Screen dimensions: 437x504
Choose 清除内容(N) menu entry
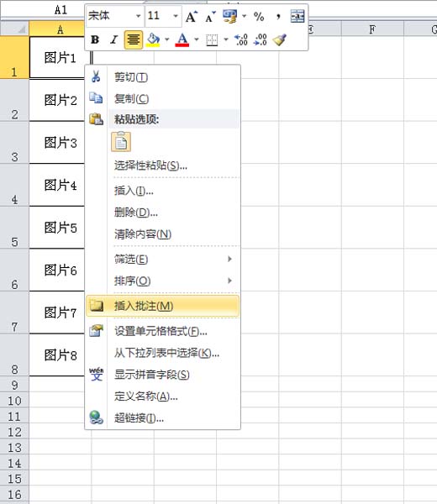tap(163, 234)
